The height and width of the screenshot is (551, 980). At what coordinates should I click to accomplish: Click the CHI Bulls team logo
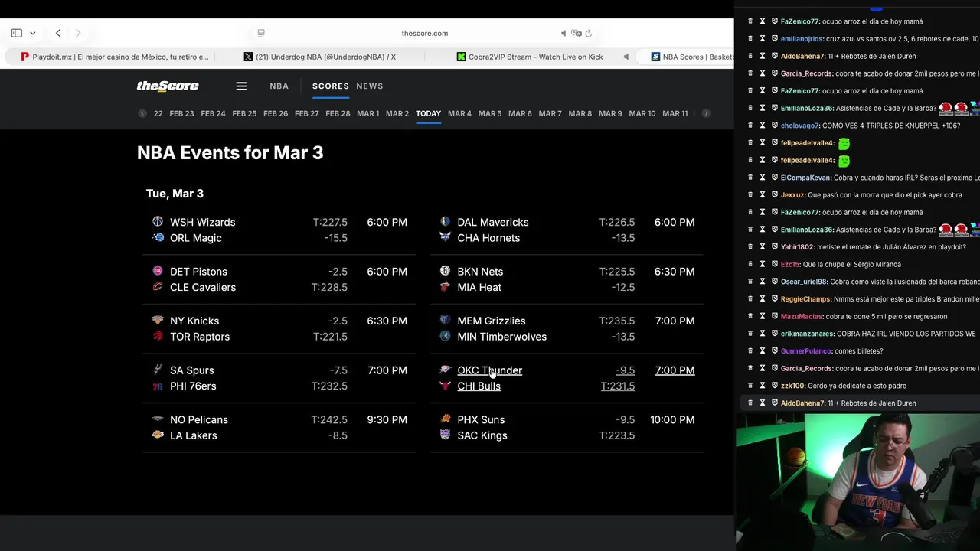(x=446, y=386)
